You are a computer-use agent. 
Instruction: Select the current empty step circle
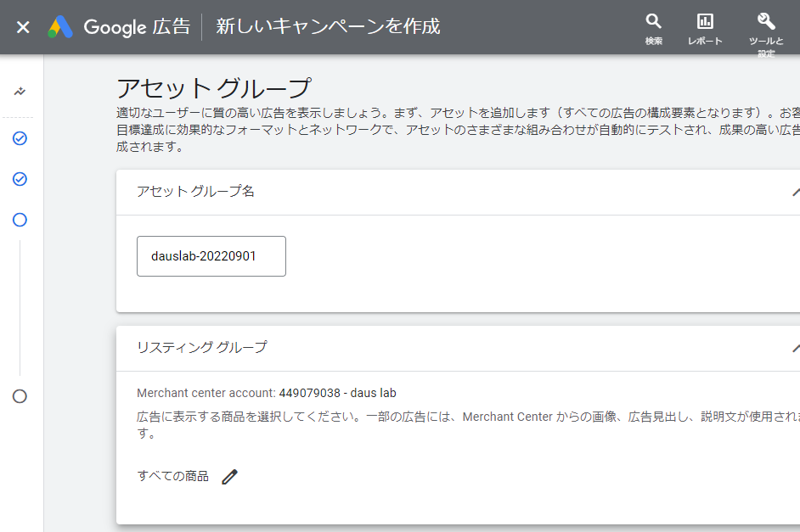point(20,220)
